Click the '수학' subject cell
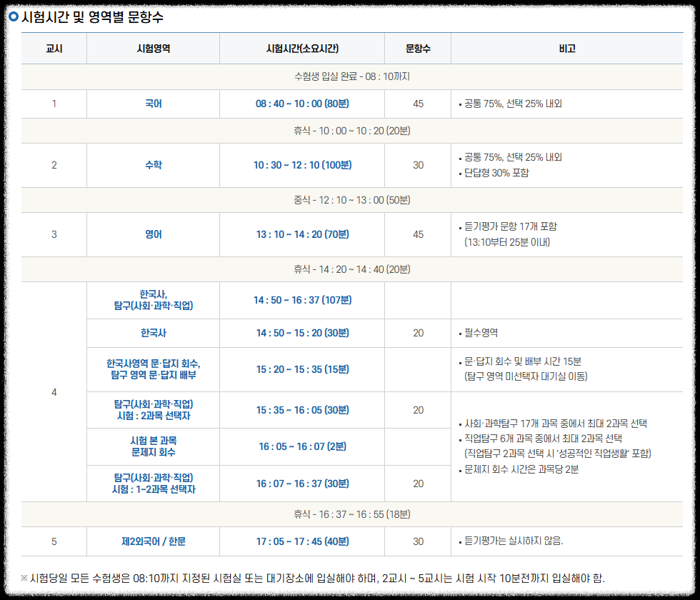 point(153,165)
